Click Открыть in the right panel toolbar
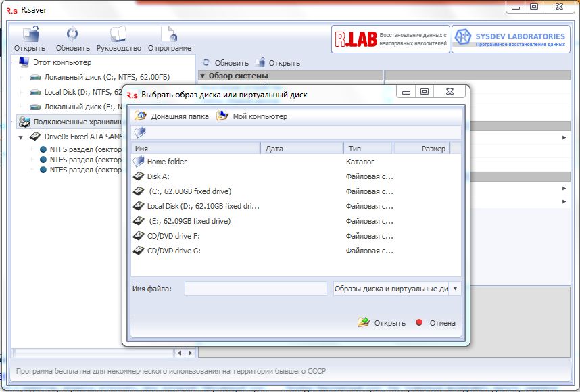Screen dimensions: 580x392 click(x=278, y=62)
